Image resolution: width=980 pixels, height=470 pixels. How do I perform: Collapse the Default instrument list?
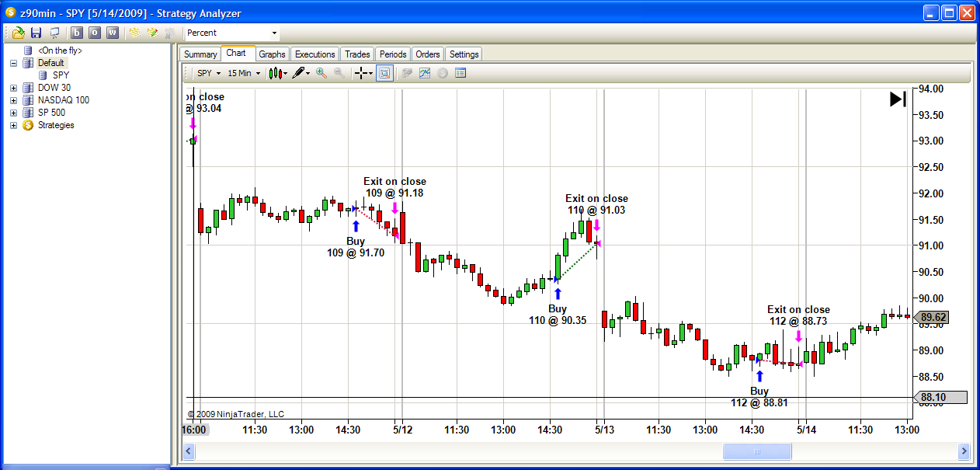click(x=13, y=63)
